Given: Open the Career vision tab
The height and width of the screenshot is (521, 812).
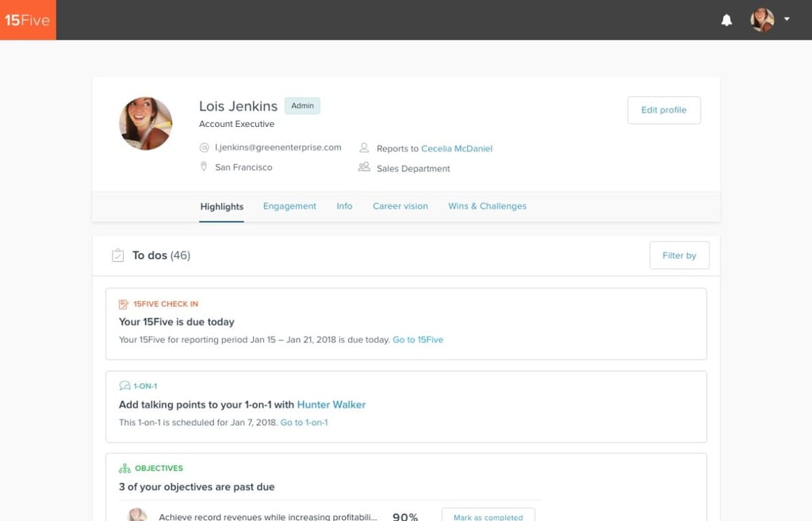Looking at the screenshot, I should coord(400,206).
